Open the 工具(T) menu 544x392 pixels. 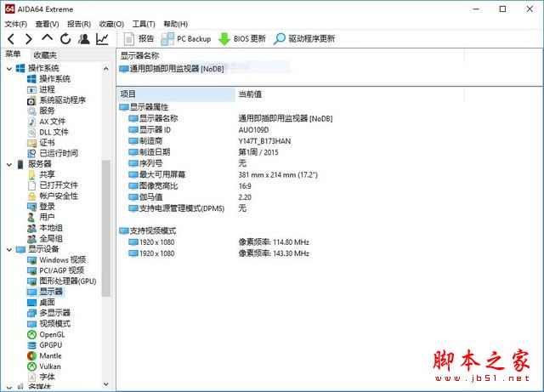(x=144, y=24)
